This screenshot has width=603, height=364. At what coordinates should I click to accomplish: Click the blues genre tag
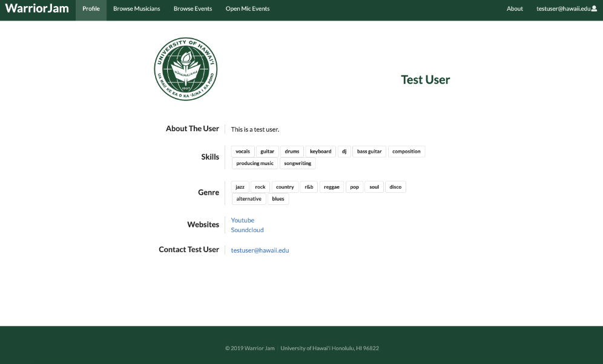coord(278,199)
